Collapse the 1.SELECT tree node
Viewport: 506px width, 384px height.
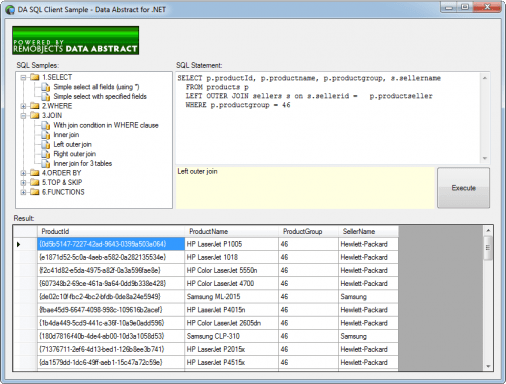pos(23,78)
